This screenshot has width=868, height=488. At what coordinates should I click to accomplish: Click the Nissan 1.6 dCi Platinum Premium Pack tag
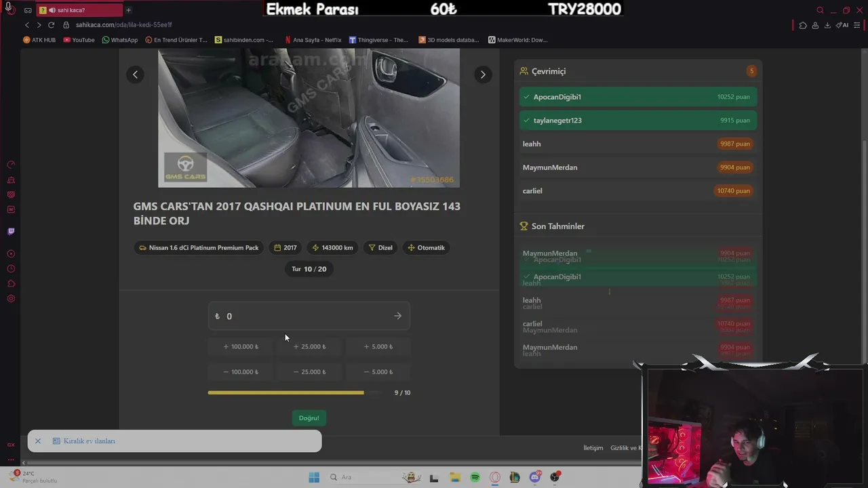tap(199, 247)
